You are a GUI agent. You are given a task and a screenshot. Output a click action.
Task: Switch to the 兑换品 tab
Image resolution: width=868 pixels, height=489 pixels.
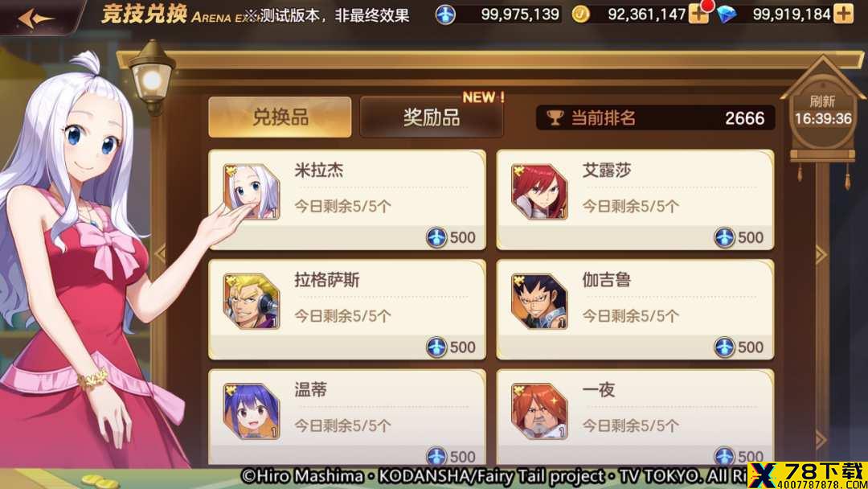click(x=280, y=117)
